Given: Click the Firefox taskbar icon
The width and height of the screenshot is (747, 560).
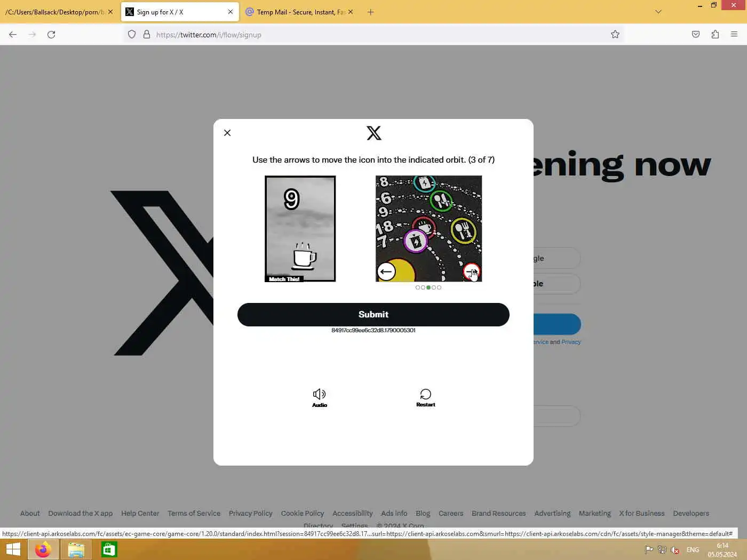Looking at the screenshot, I should click(x=43, y=549).
